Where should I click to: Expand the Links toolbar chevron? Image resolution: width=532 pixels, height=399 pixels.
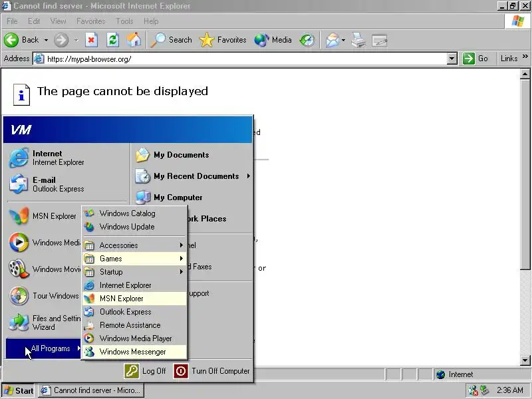(525, 57)
